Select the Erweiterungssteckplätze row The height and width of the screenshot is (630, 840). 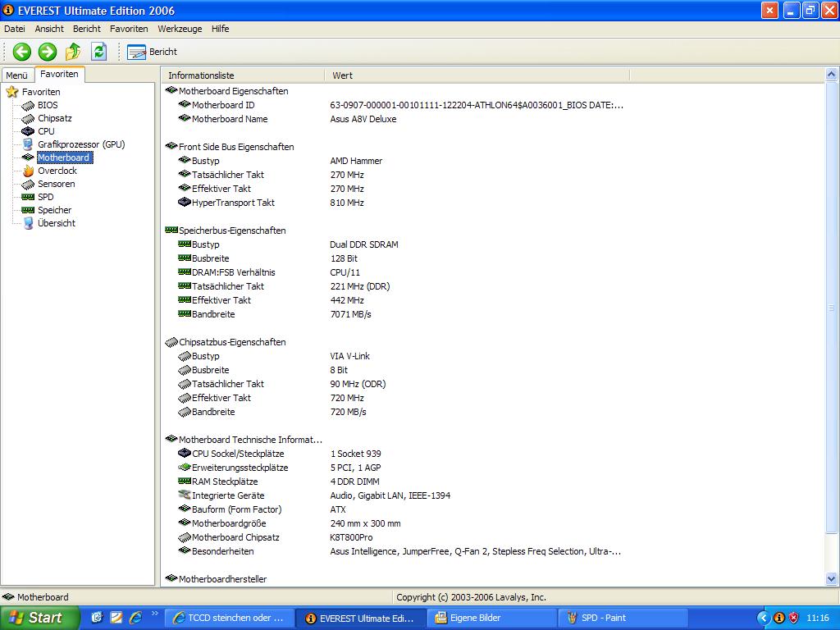[280, 468]
